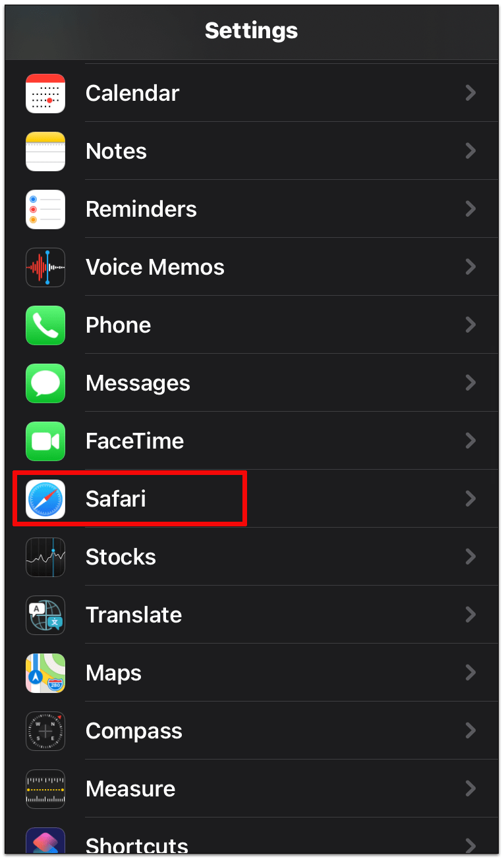504x859 pixels.
Task: Select the Reminders icon
Action: pyautogui.click(x=45, y=209)
